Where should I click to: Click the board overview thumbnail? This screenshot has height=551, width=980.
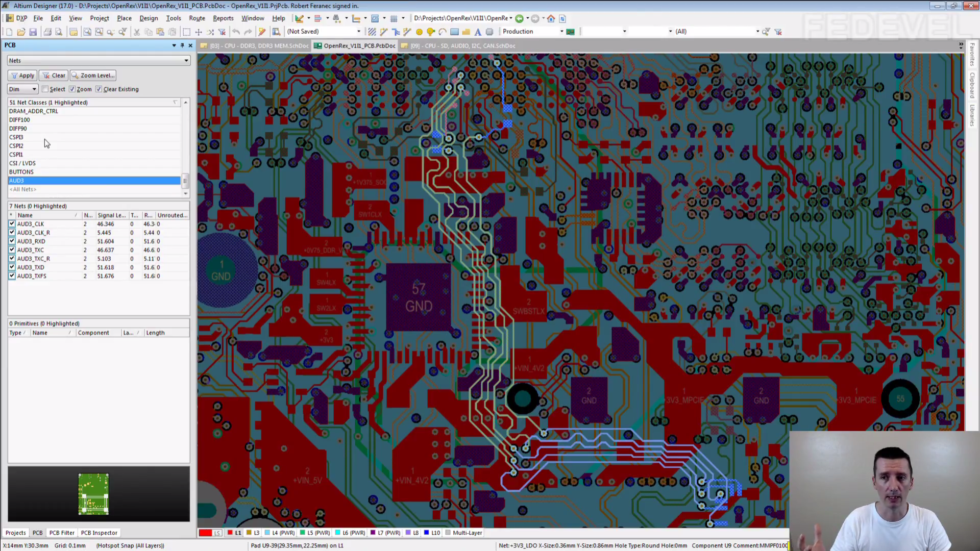93,493
